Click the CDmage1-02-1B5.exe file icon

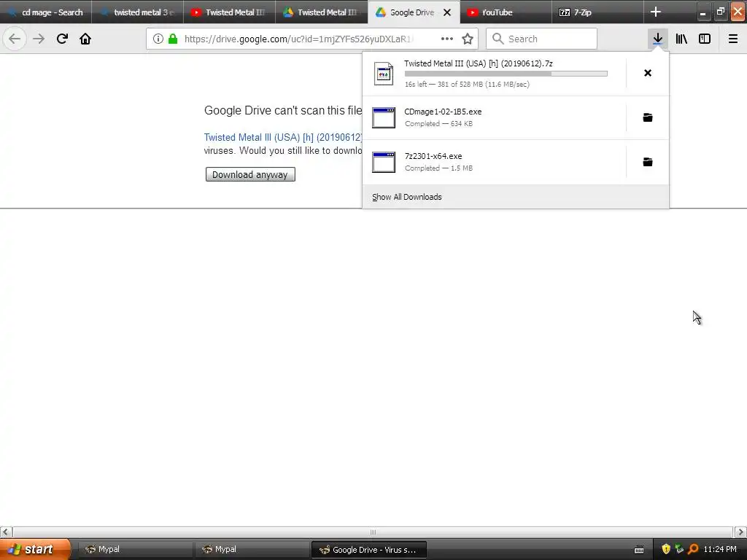click(x=384, y=117)
